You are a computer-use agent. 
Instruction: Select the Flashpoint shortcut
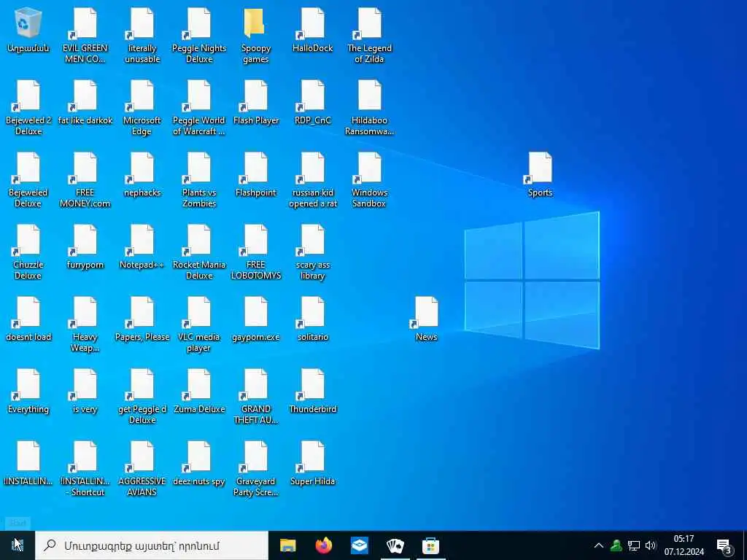256,175
